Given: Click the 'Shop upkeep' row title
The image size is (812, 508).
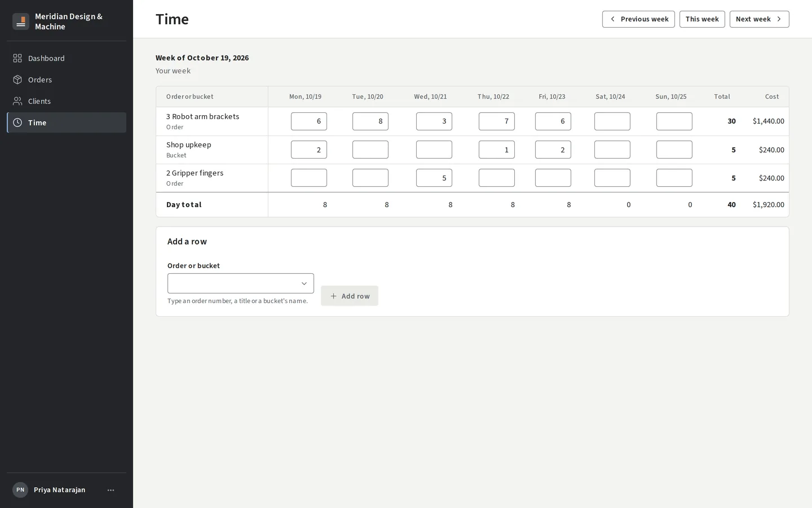Looking at the screenshot, I should point(189,144).
